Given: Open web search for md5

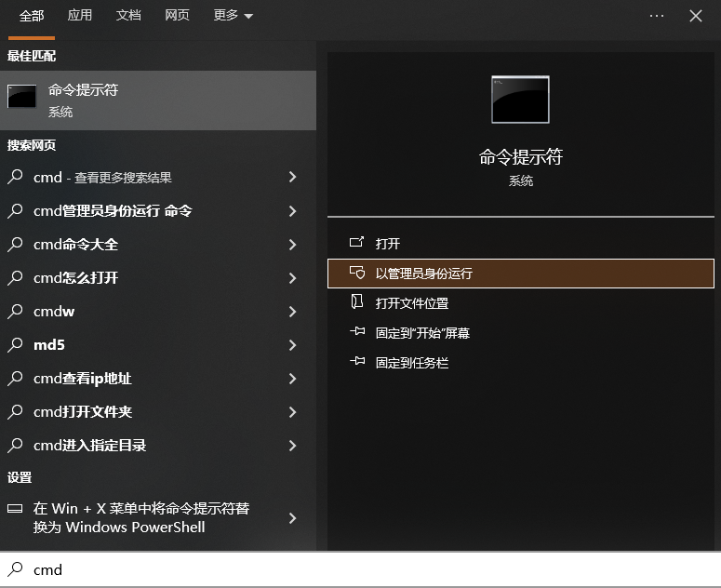Looking at the screenshot, I should click(x=158, y=345).
